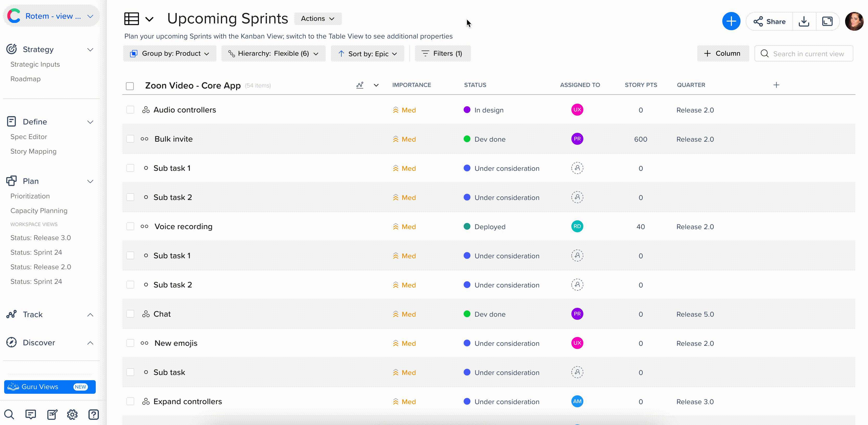Open the settings gear icon
The width and height of the screenshot is (868, 425).
72,414
